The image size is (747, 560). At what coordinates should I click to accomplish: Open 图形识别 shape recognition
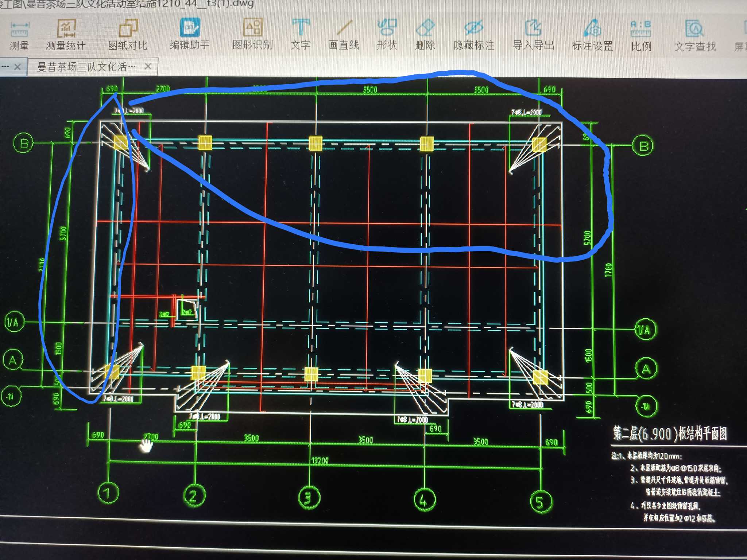pyautogui.click(x=253, y=34)
